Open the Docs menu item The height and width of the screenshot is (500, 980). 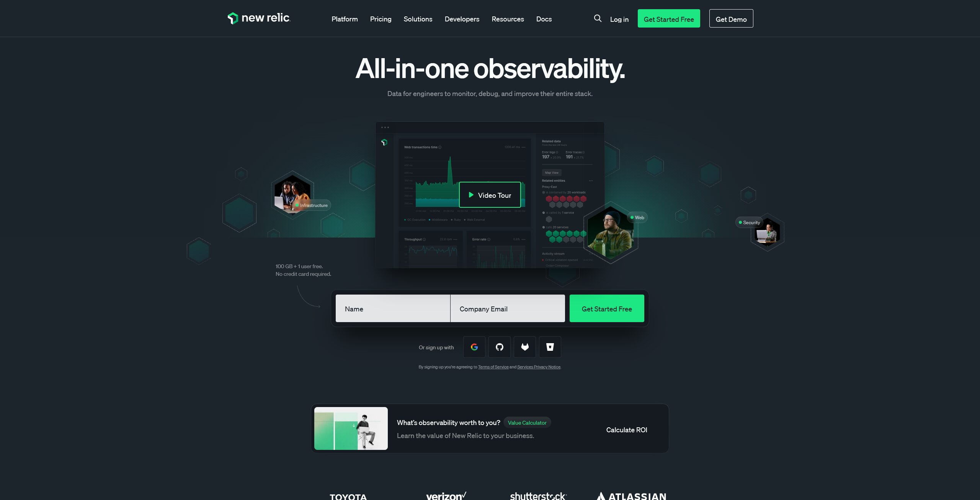(x=544, y=18)
